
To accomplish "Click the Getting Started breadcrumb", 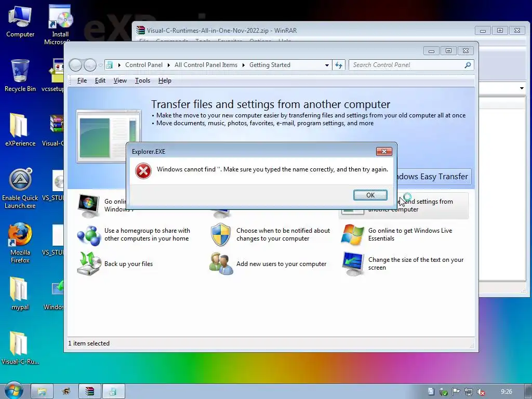I will pyautogui.click(x=270, y=65).
